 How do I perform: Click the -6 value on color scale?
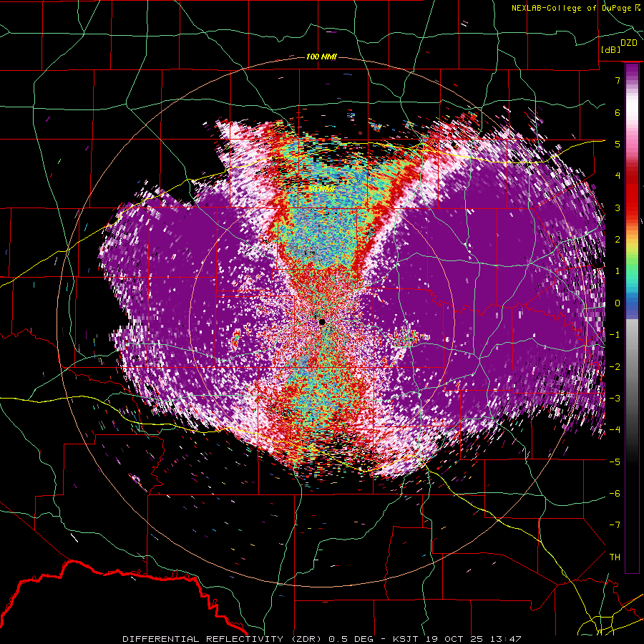[x=615, y=493]
